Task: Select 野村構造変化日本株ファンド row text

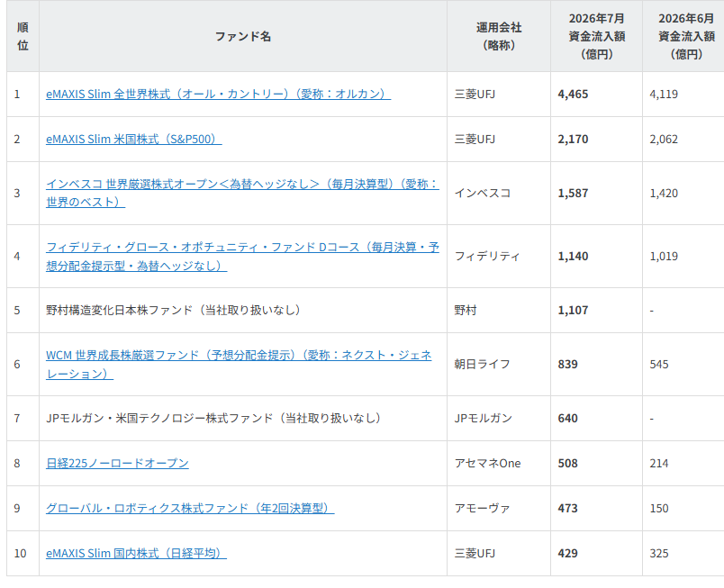Action: pyautogui.click(x=174, y=310)
